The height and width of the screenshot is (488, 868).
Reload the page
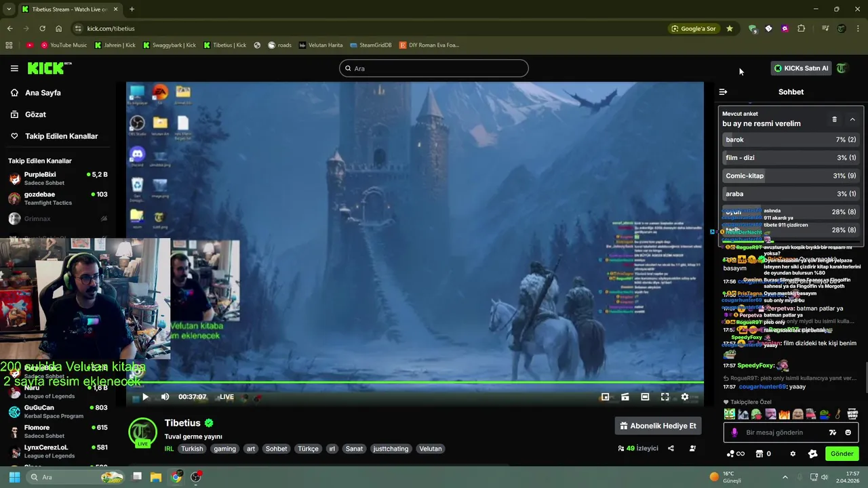42,28
